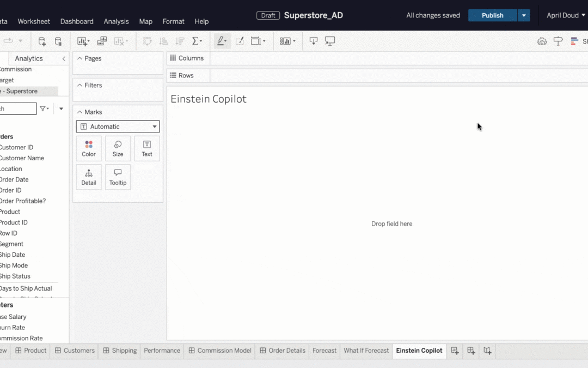Viewport: 588px width, 368px height.
Task: Click the New Dashboard tab icon at bottom
Action: (x=471, y=351)
